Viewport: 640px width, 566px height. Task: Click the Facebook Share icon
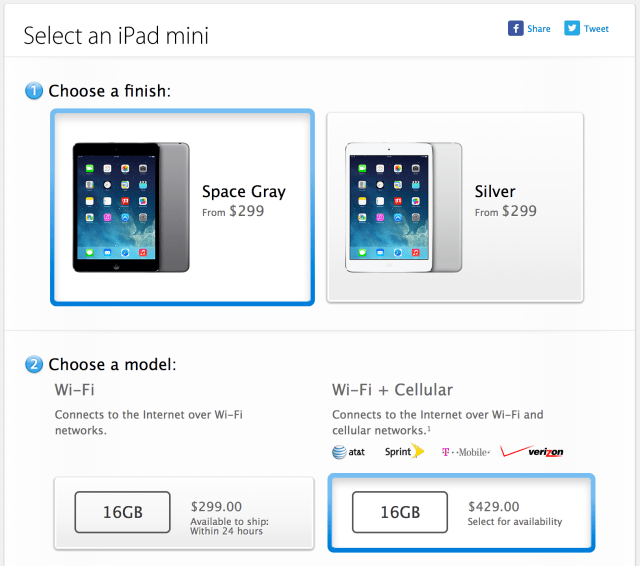[x=515, y=28]
